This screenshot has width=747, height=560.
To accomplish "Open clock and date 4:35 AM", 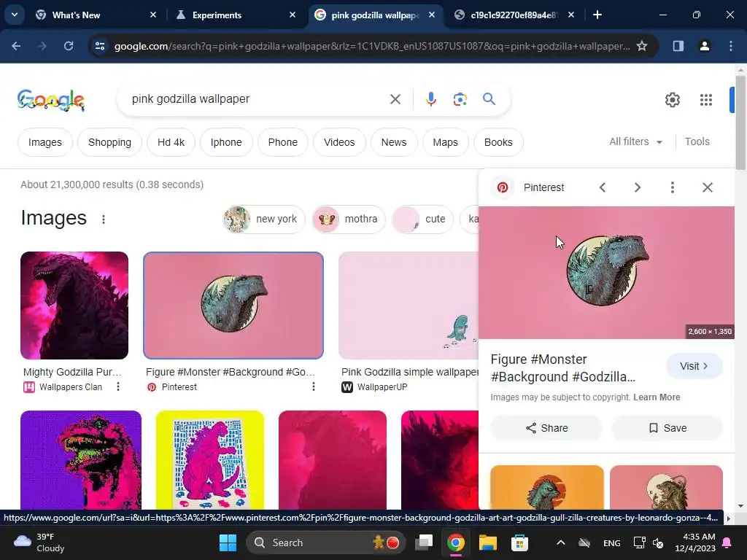I will tap(695, 542).
